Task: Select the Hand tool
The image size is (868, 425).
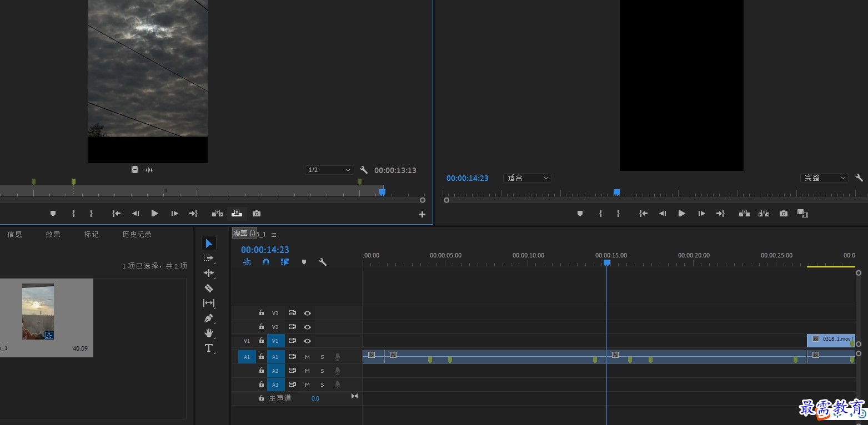Action: 209,333
